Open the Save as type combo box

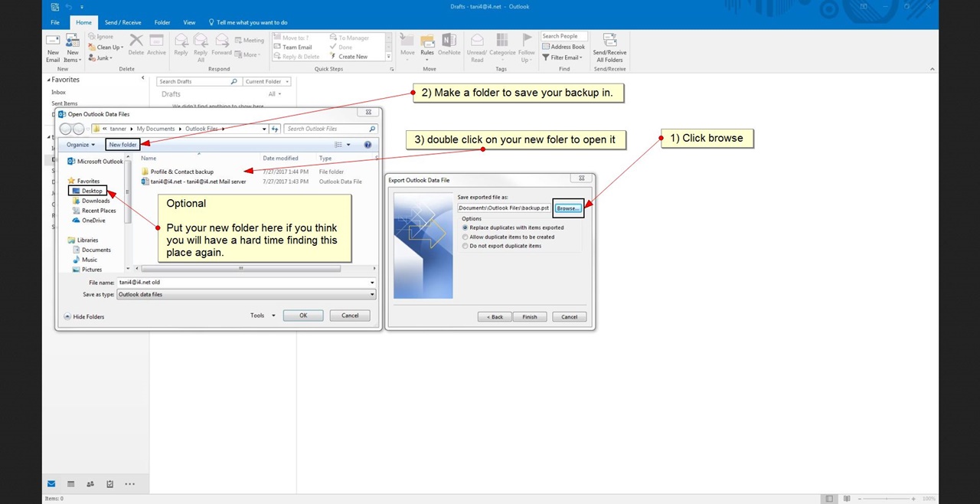point(246,294)
